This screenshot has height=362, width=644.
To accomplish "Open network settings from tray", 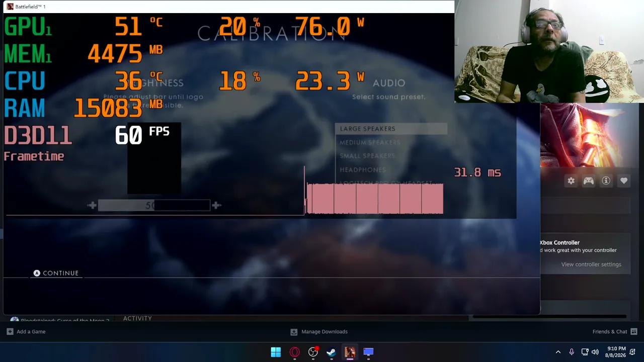I will (585, 352).
